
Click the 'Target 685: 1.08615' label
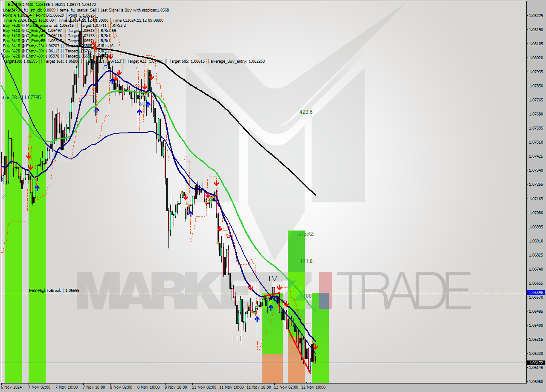pos(187,61)
